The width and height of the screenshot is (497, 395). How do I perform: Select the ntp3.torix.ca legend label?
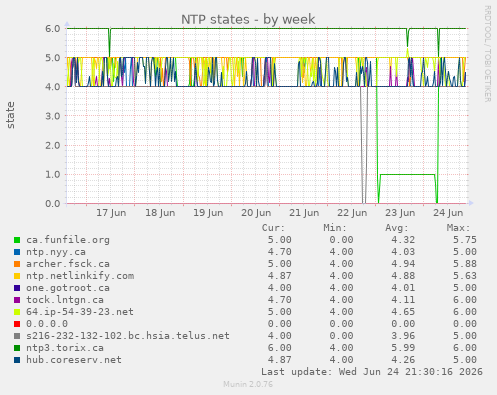65,348
